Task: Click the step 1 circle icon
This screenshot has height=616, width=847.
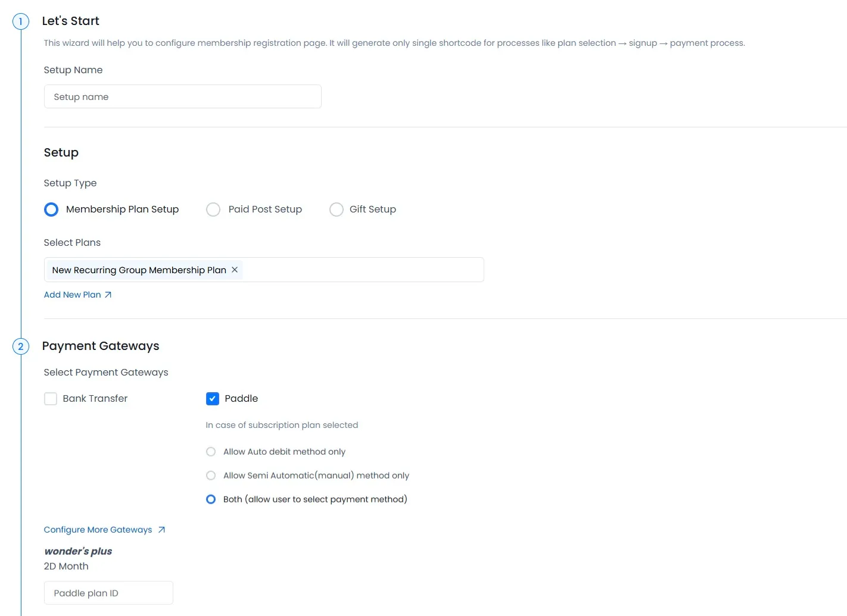Action: coord(21,22)
